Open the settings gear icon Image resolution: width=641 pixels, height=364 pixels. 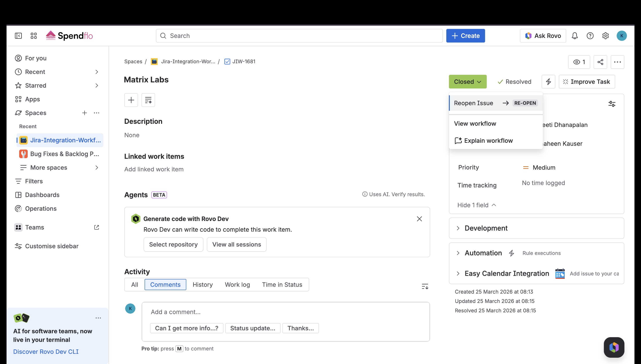(605, 36)
